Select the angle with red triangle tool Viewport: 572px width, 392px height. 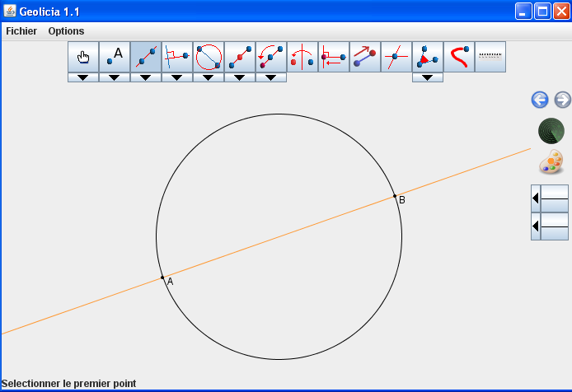tap(428, 57)
